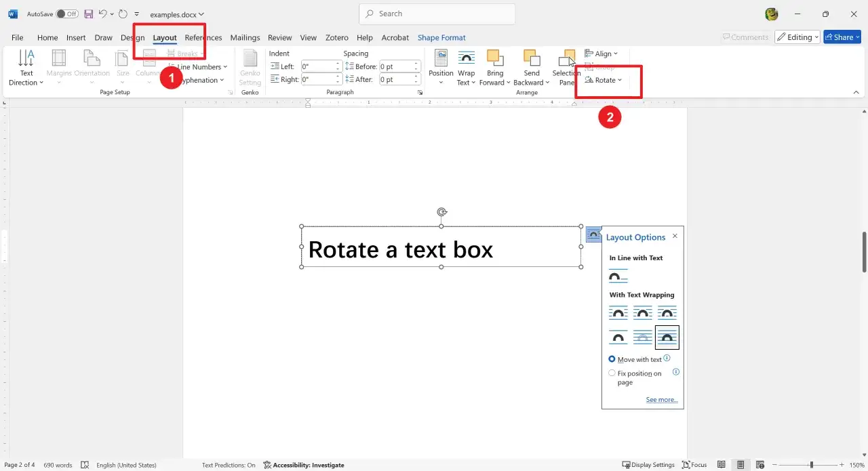
Task: Click Bring Forward icon
Action: pos(495,58)
